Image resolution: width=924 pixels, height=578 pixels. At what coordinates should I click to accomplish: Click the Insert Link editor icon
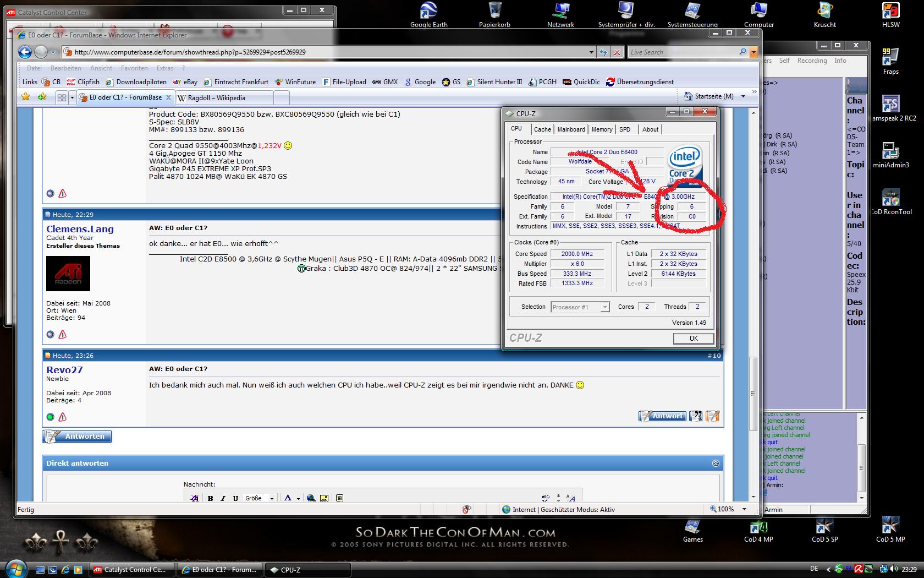(311, 498)
